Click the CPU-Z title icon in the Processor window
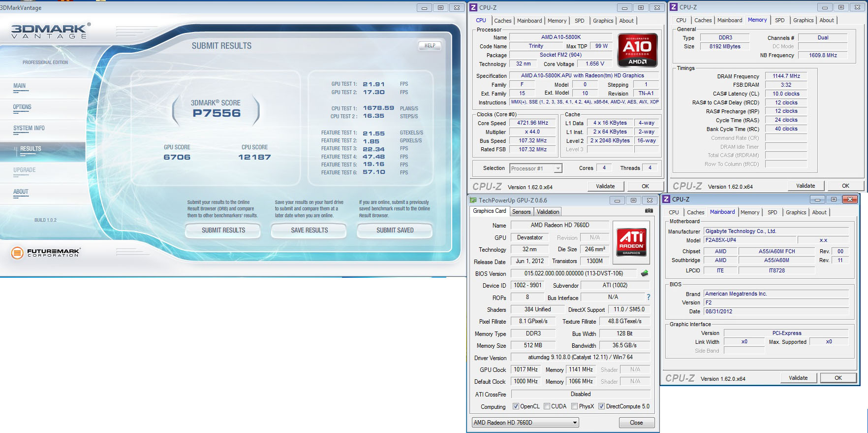The height and width of the screenshot is (433, 868). click(473, 7)
